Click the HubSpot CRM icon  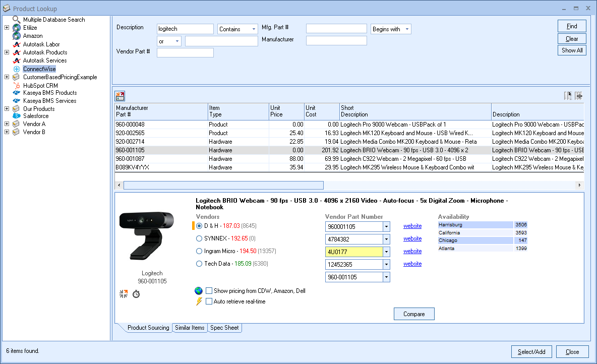[17, 85]
